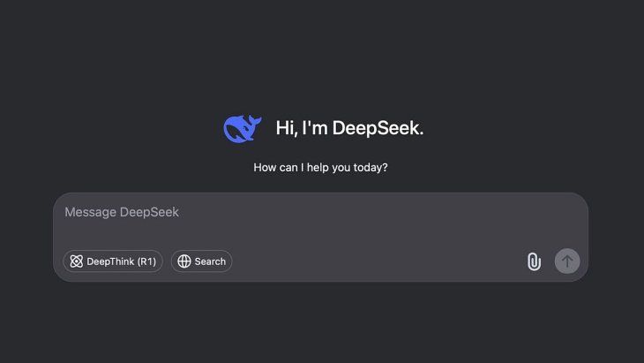Toggle the web Search option
644x363 pixels.
(x=202, y=261)
